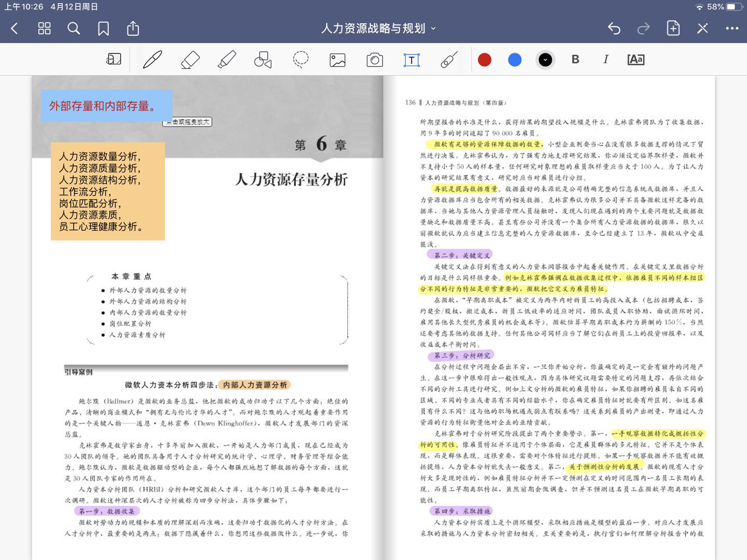Tap the 本章重点 heading
The height and width of the screenshot is (560, 747).
tap(131, 276)
